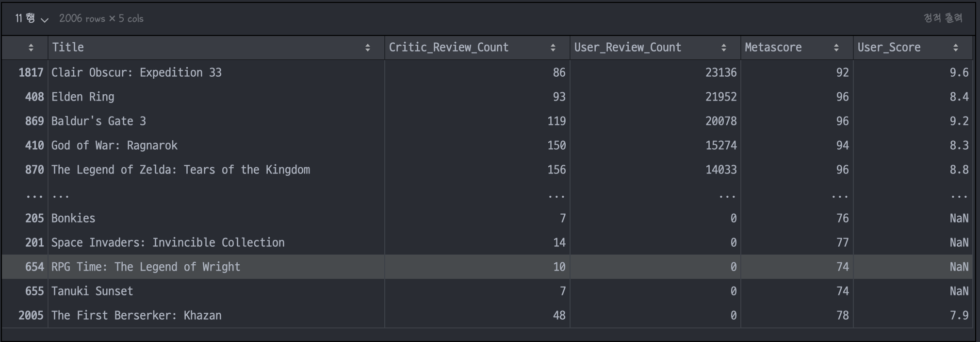980x342 pixels.
Task: Select RPG Time: The Legend of Wright
Action: (216, 267)
